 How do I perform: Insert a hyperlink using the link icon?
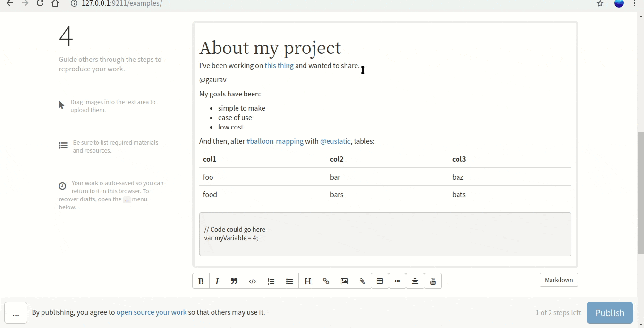click(x=326, y=281)
